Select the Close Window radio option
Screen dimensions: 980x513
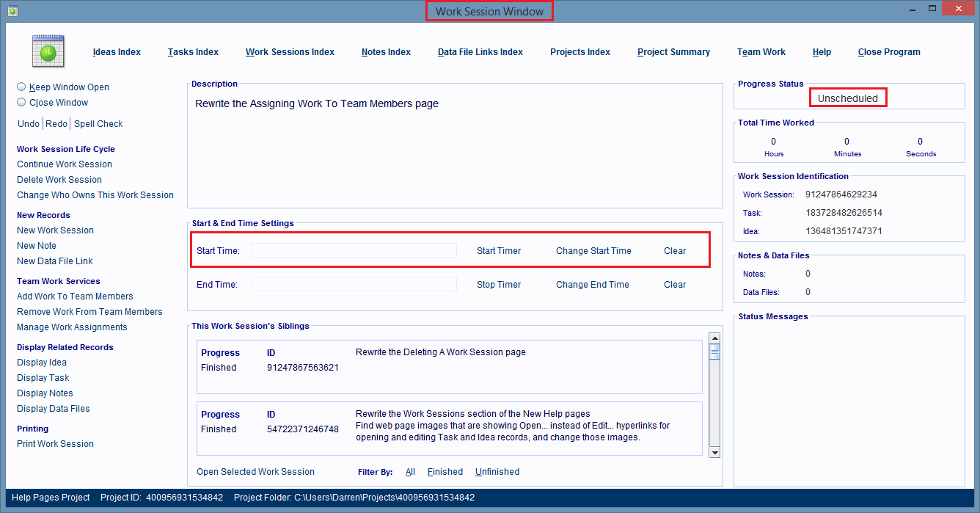point(21,103)
